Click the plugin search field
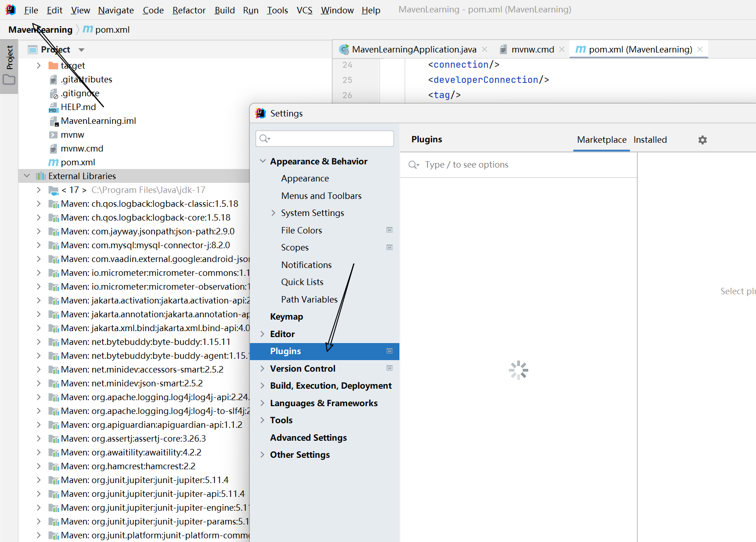 (x=519, y=165)
